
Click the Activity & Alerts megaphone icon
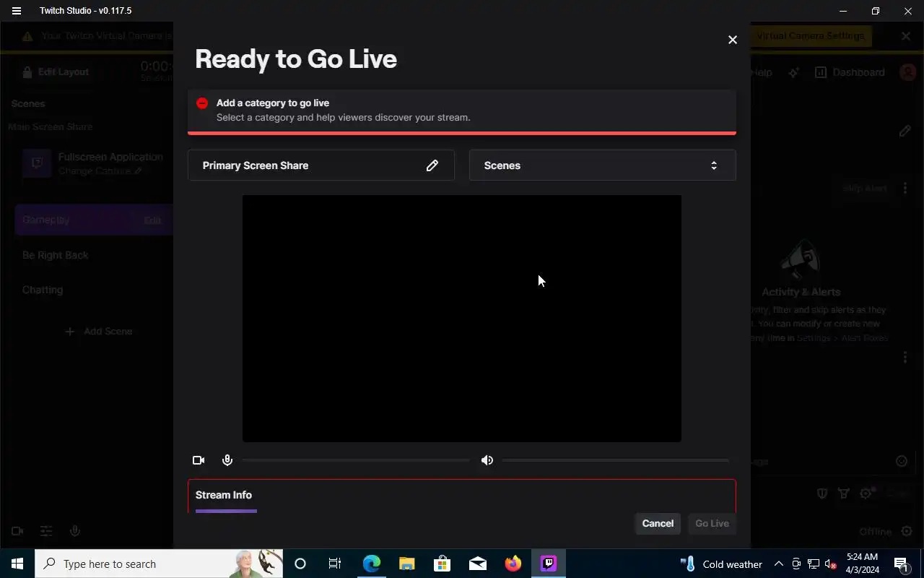point(800,260)
